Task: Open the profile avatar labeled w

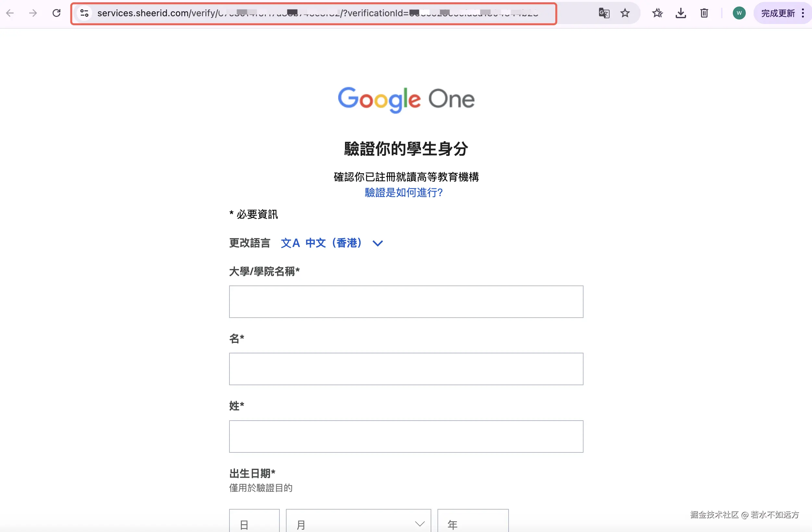Action: coord(739,13)
